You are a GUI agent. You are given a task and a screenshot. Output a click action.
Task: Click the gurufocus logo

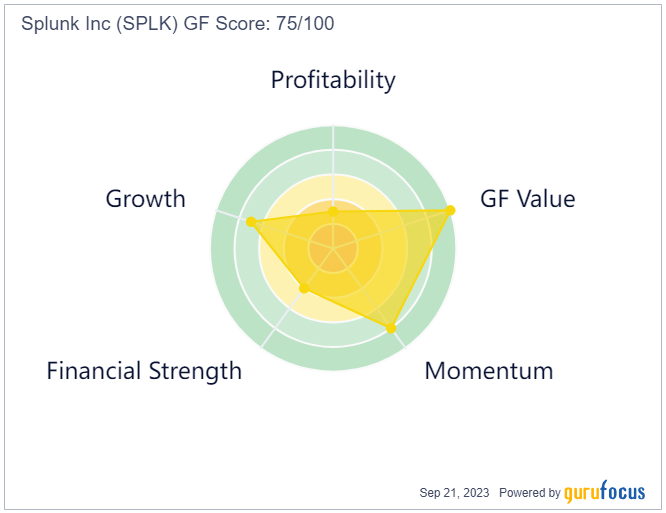605,492
